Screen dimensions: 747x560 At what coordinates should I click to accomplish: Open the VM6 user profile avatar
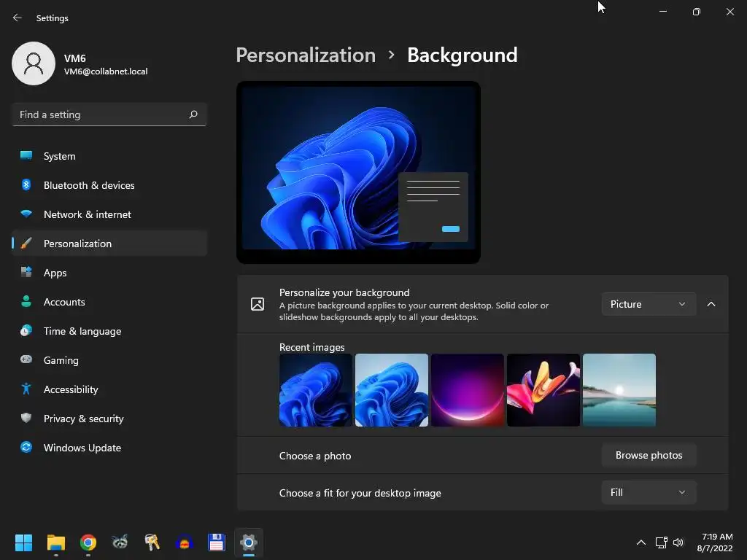pos(34,63)
